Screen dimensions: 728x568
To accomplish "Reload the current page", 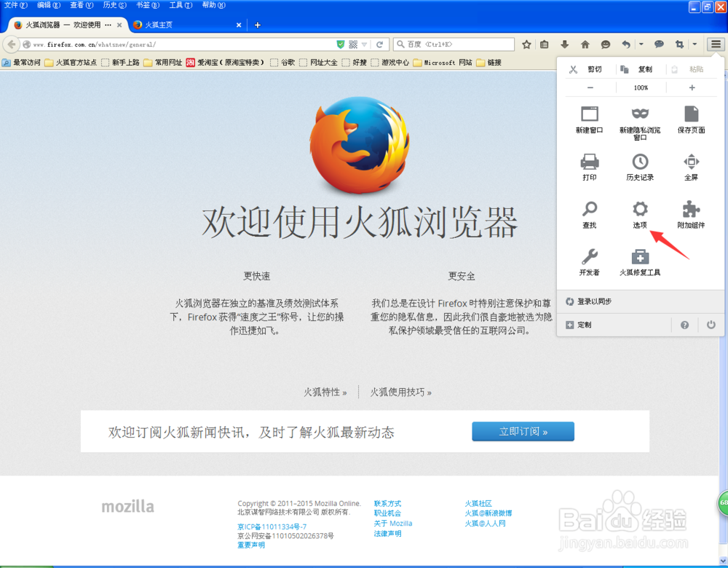I will coord(379,44).
